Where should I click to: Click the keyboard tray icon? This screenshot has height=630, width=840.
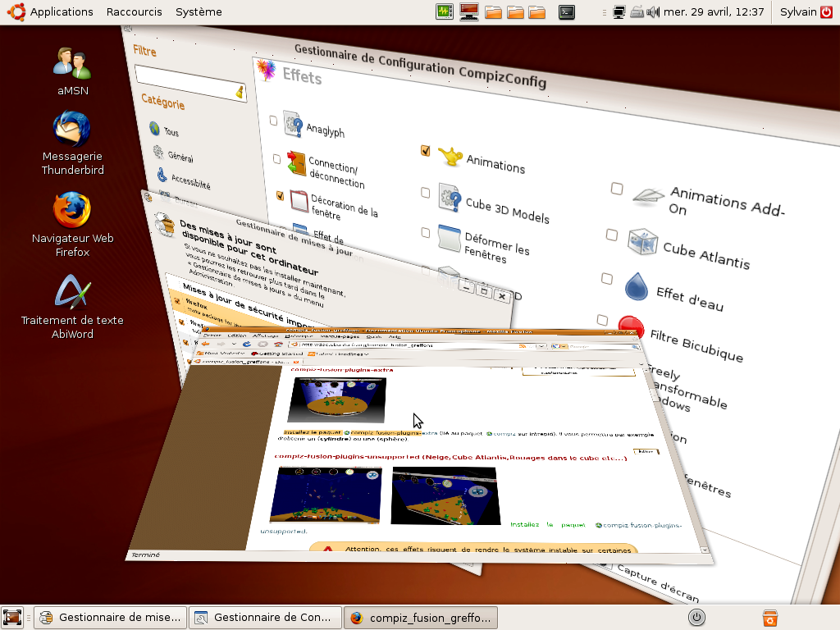(x=637, y=11)
